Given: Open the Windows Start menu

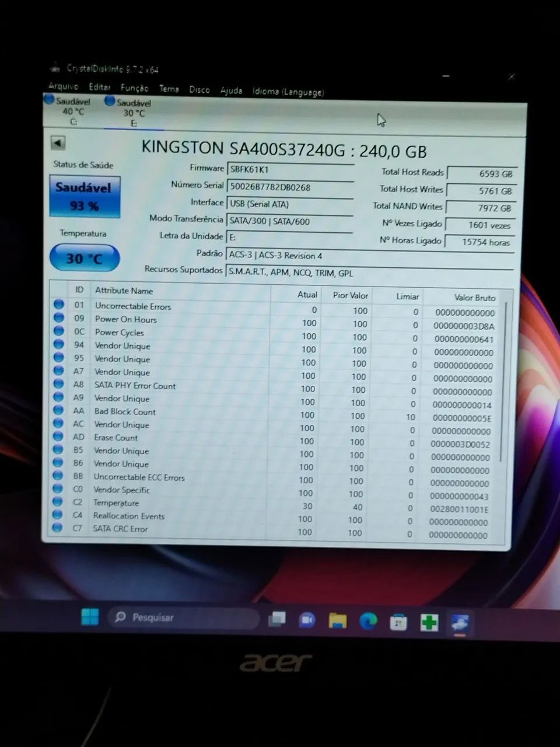Looking at the screenshot, I should [90, 616].
